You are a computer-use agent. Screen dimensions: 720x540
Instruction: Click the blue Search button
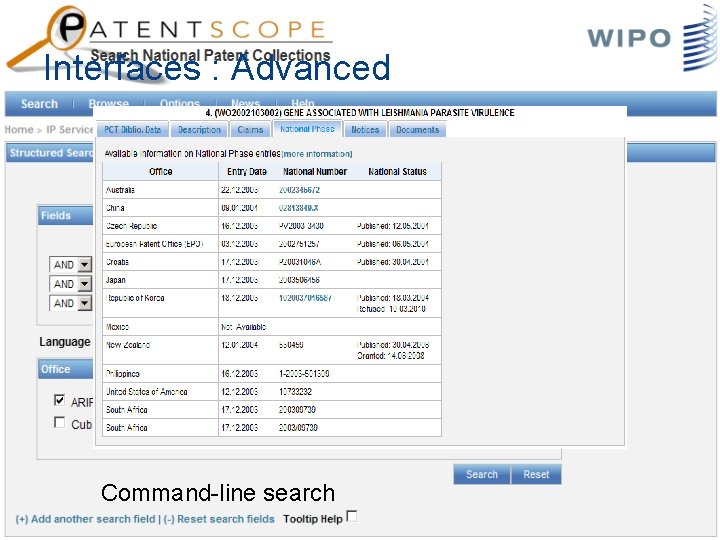(482, 474)
